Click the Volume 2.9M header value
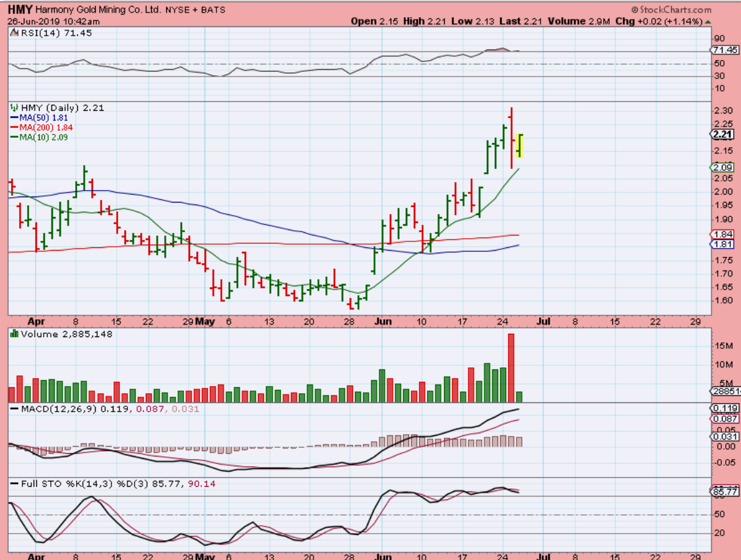 pyautogui.click(x=579, y=21)
